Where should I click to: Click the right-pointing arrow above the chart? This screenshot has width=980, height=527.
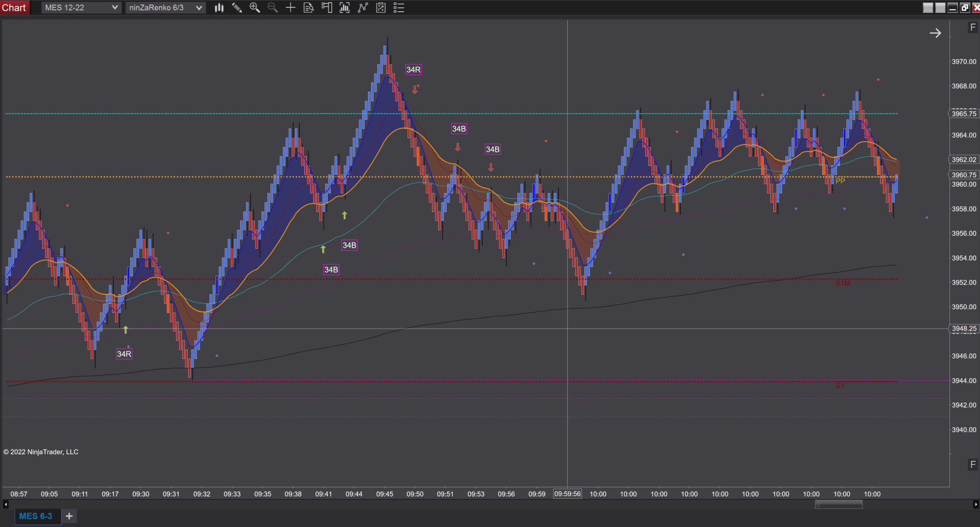coord(936,33)
